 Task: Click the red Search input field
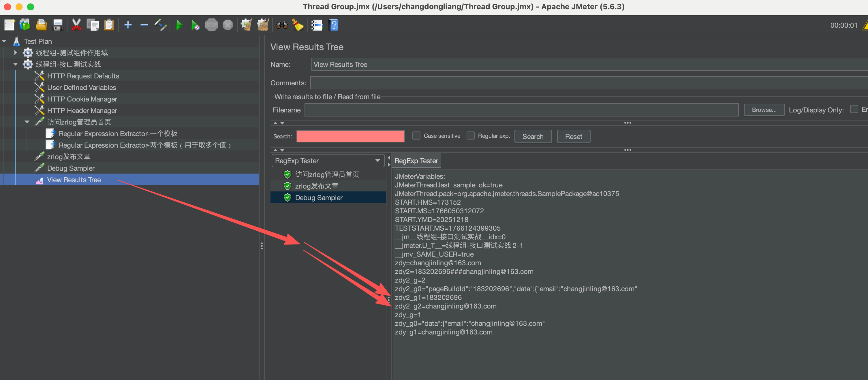pyautogui.click(x=350, y=136)
